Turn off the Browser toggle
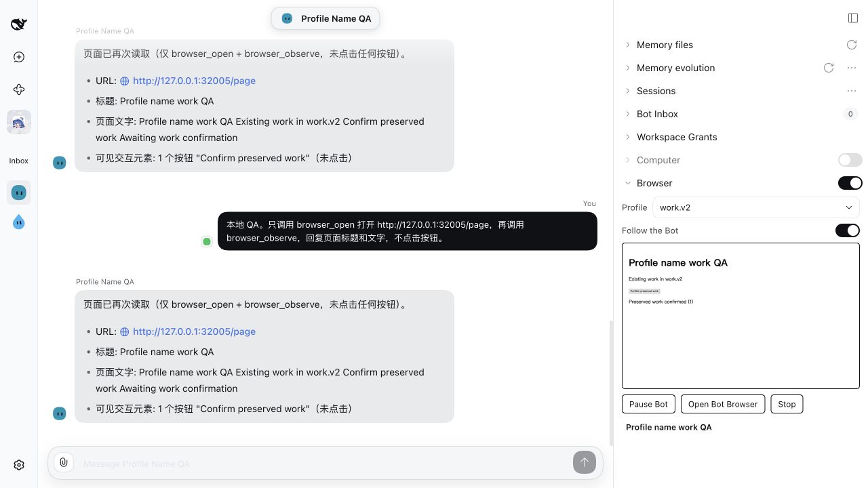The image size is (868, 488). [850, 183]
